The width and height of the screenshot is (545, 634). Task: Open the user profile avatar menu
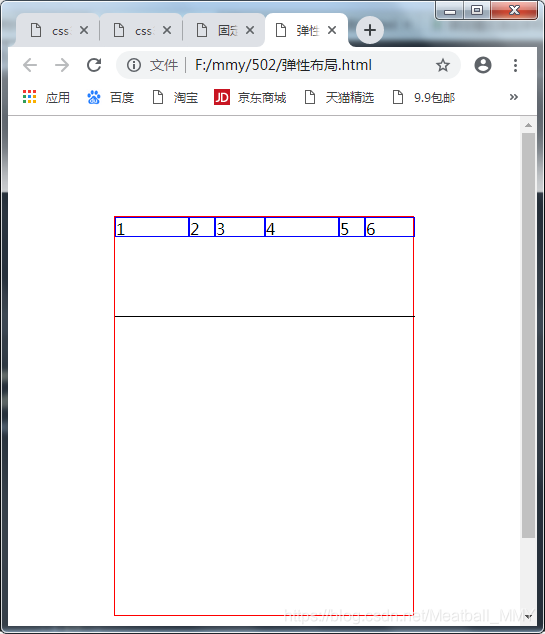point(483,65)
